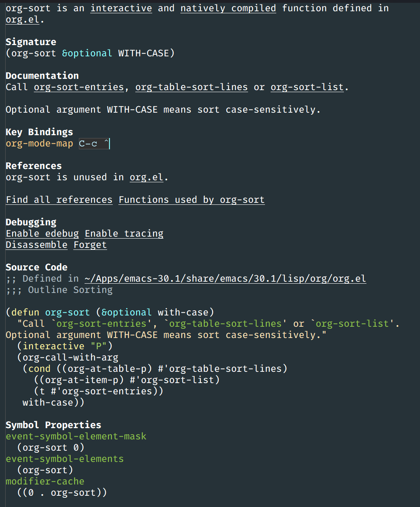Image resolution: width=420 pixels, height=507 pixels.
Task: Follow org-sort-entries link under Documentation
Action: point(79,87)
